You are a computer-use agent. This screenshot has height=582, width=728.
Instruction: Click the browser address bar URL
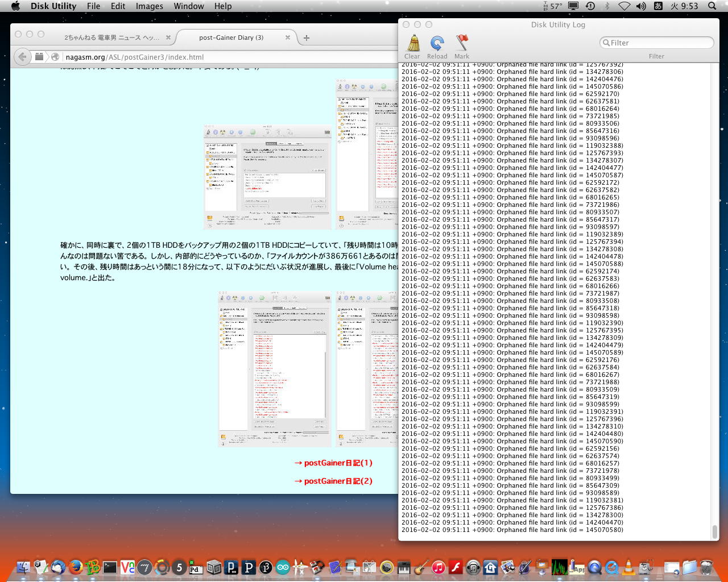tap(135, 57)
